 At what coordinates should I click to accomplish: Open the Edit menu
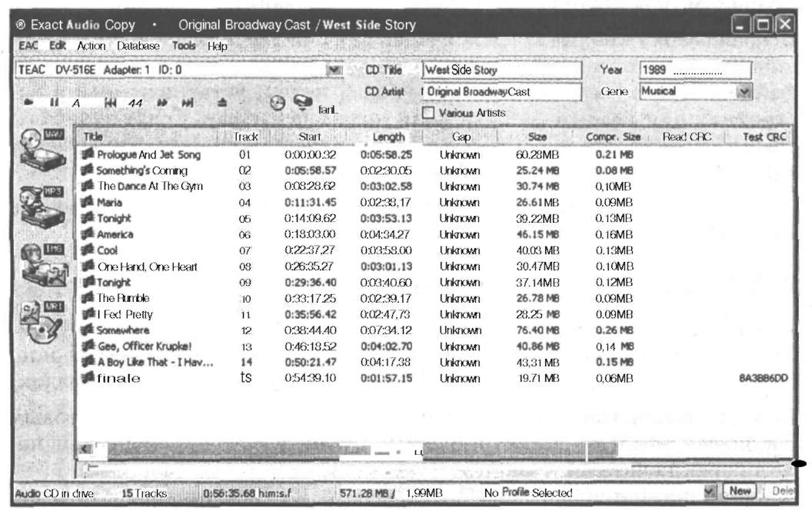[x=58, y=45]
